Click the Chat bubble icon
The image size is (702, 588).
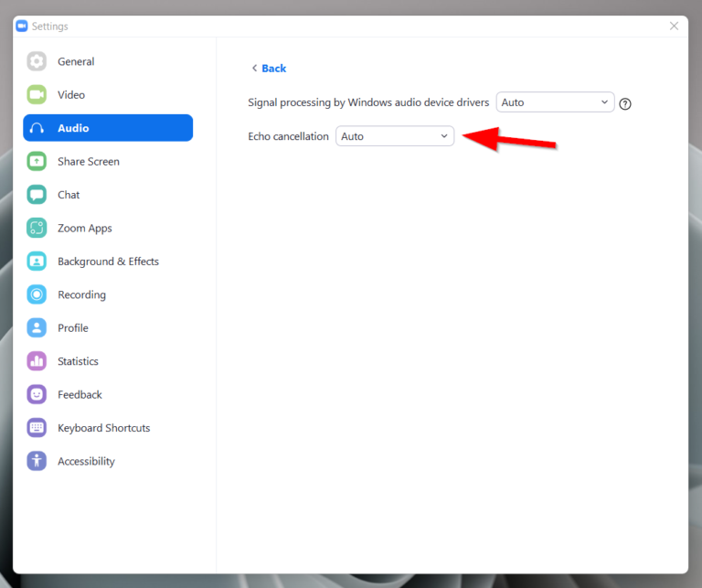[x=37, y=195]
